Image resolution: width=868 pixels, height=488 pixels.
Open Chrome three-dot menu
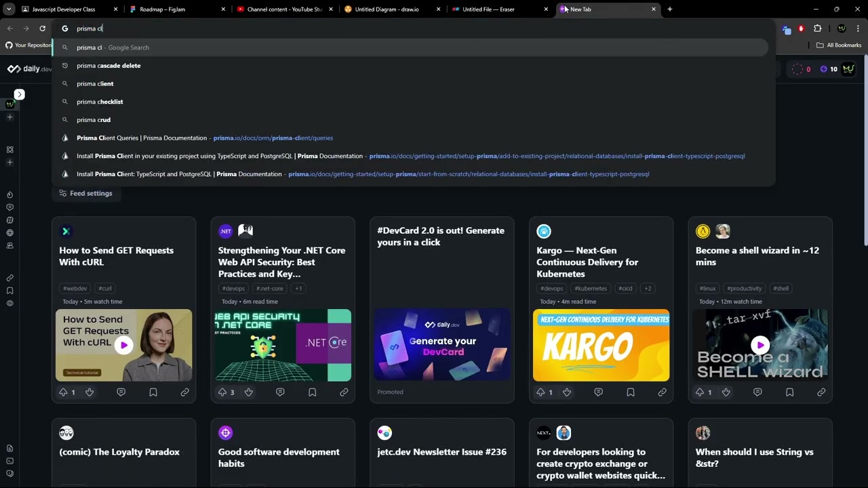click(x=858, y=28)
